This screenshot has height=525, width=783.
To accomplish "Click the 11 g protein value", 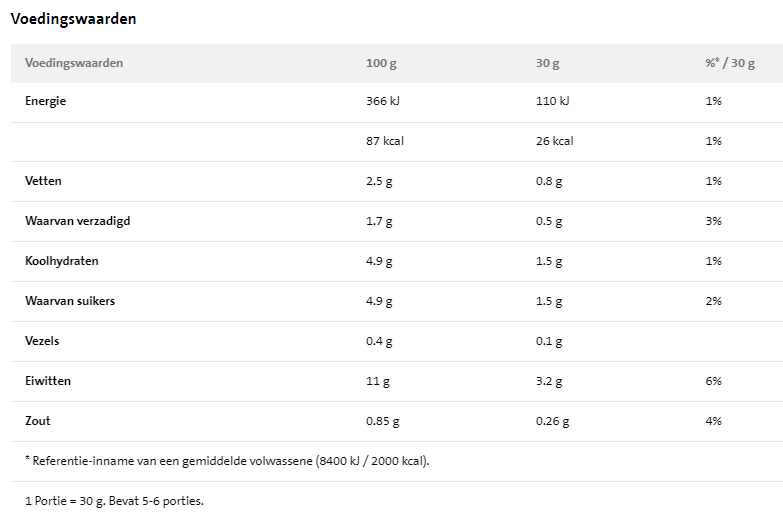I will tap(378, 381).
